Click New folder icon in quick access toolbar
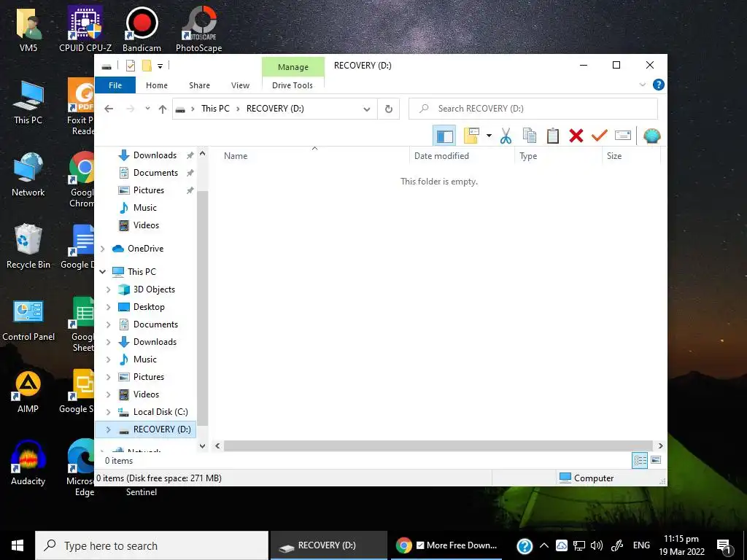 [x=147, y=66]
